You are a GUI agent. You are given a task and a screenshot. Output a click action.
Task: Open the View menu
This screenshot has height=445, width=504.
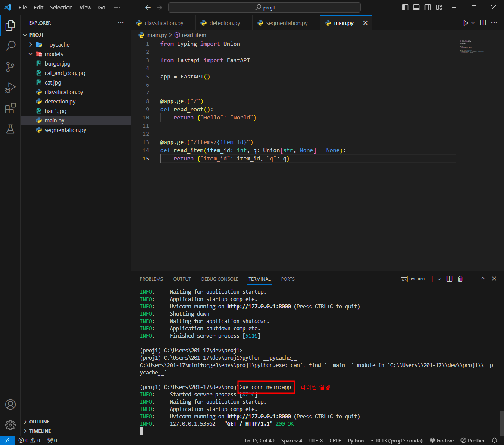point(85,7)
